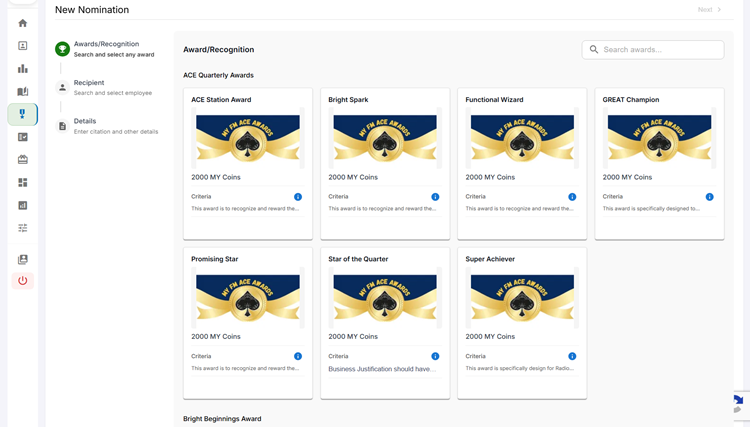This screenshot has width=750, height=427.
Task: Click 2000 MY Coins under Super Achiever
Action: [x=490, y=336]
